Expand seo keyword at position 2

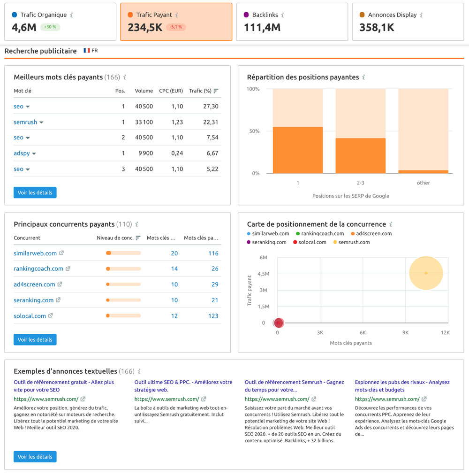coord(28,138)
